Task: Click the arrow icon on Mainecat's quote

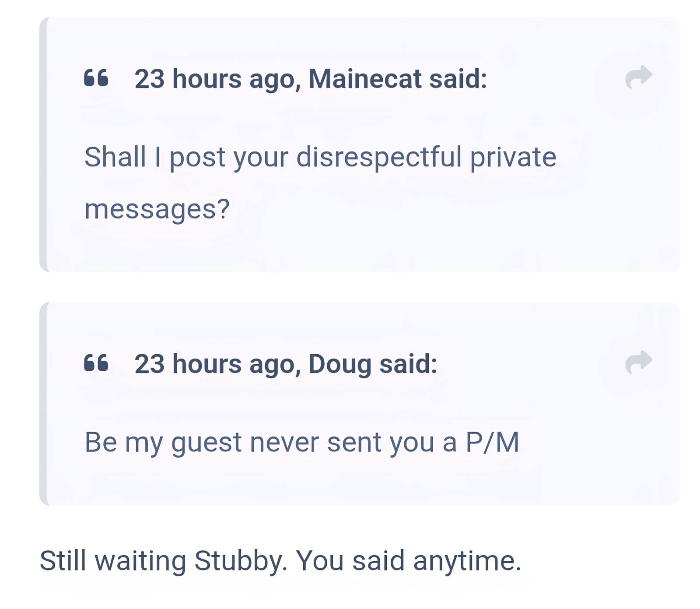Action: [x=638, y=77]
